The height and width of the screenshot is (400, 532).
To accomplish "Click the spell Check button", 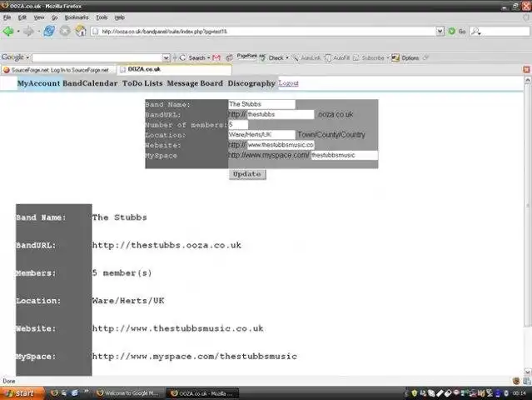I will click(274, 57).
